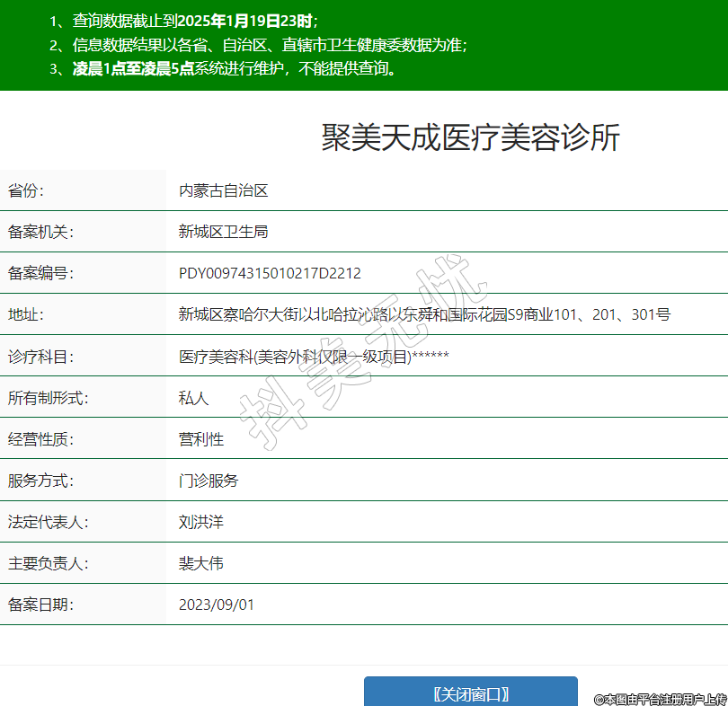
Task: Click the clinic title 聚美天成医疗美容诊所
Action: pos(470,137)
